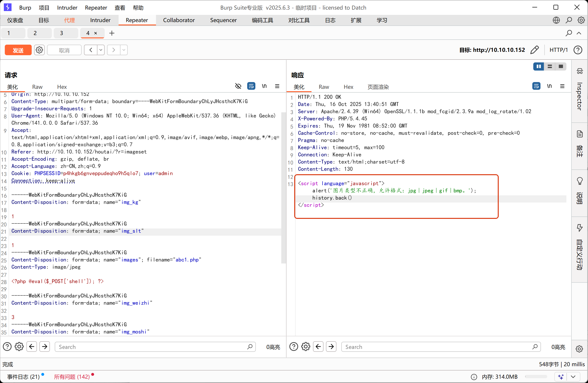Click the memory usage bar

(536, 377)
